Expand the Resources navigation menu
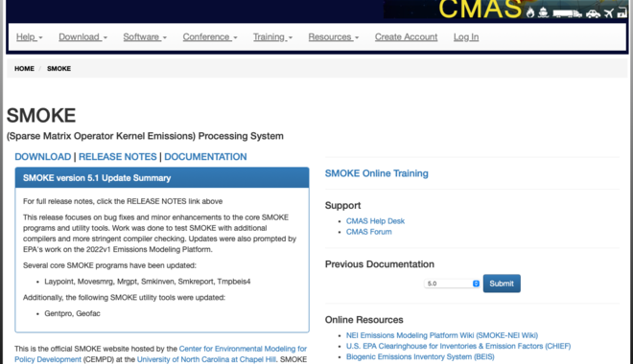 334,37
